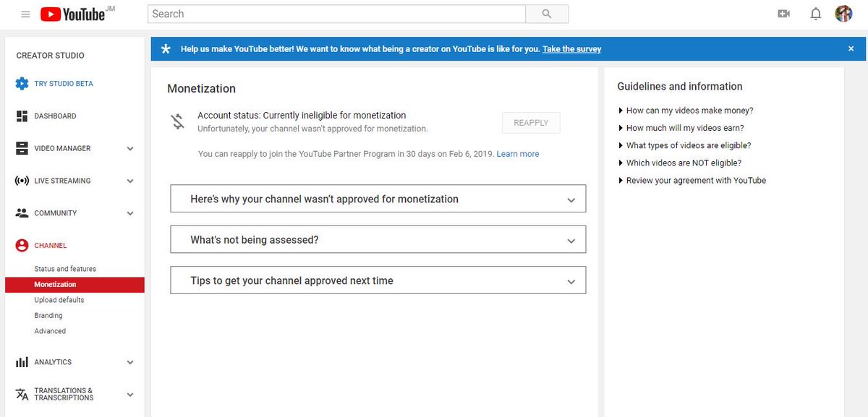Open Upload defaults settings
Viewport: 868px width, 417px height.
tap(59, 300)
